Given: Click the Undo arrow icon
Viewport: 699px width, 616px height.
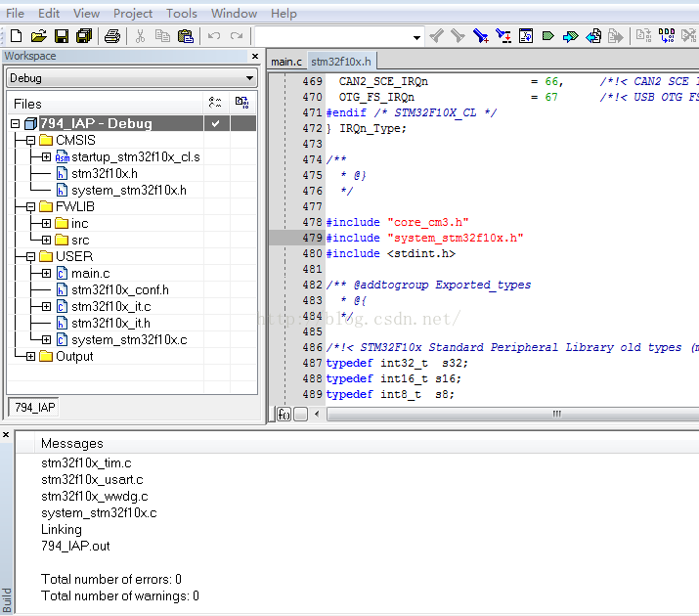Looking at the screenshot, I should click(213, 36).
